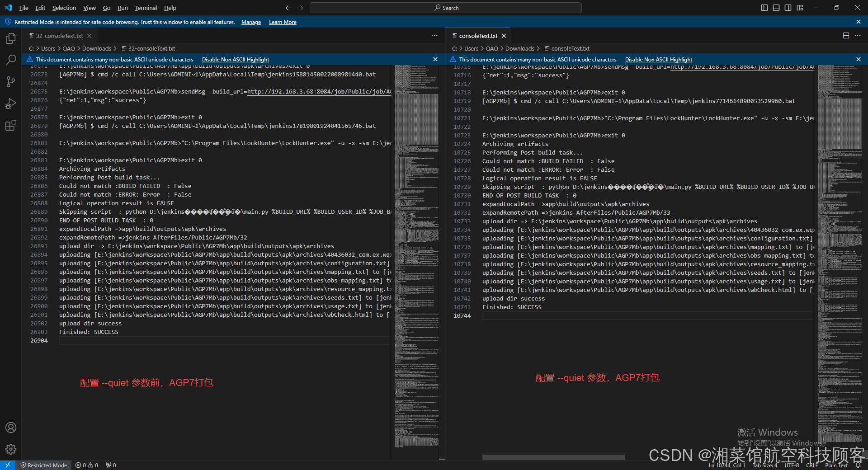Click the ports forwarded status indicator

coord(111,465)
